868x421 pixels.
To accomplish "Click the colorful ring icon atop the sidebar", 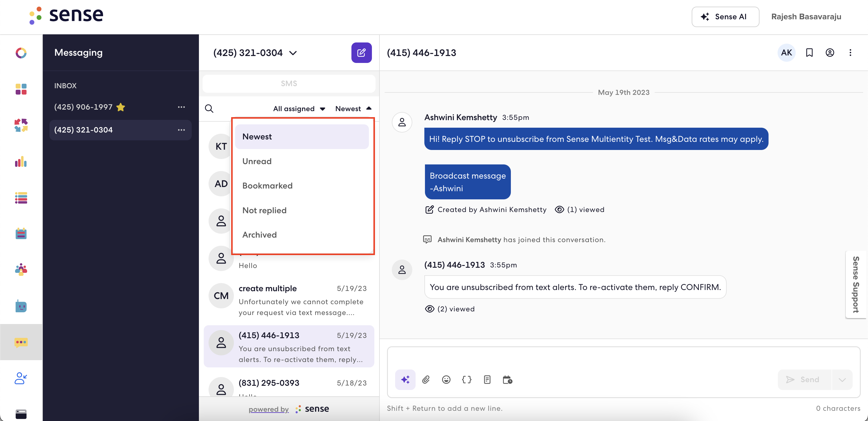I will 21,53.
